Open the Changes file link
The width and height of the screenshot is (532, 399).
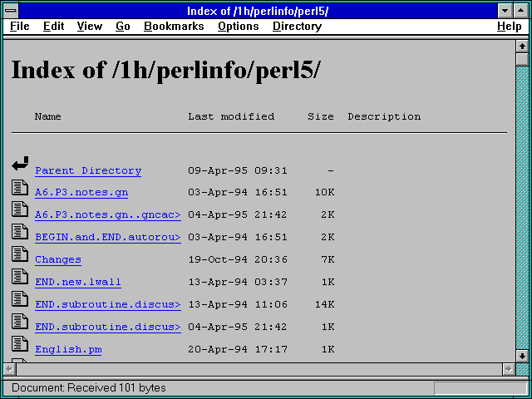[x=58, y=259]
